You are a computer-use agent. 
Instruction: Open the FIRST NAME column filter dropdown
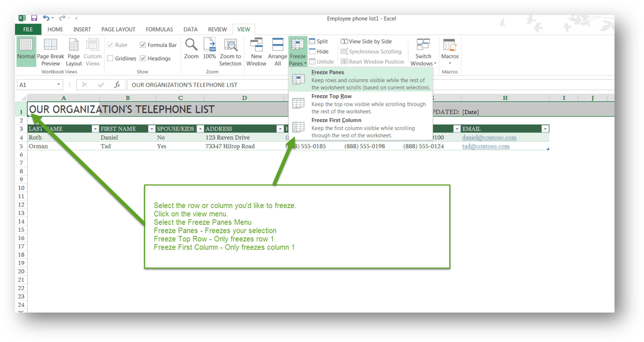point(151,129)
